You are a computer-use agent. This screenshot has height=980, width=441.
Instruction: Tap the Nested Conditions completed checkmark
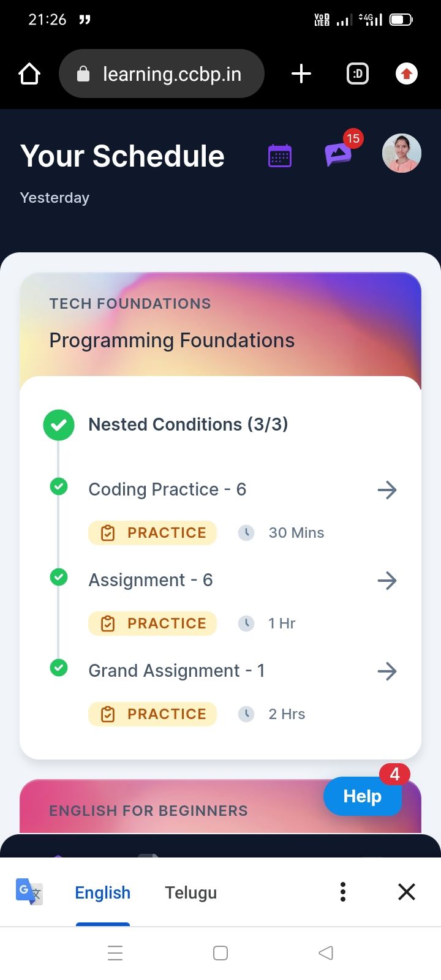click(x=59, y=425)
